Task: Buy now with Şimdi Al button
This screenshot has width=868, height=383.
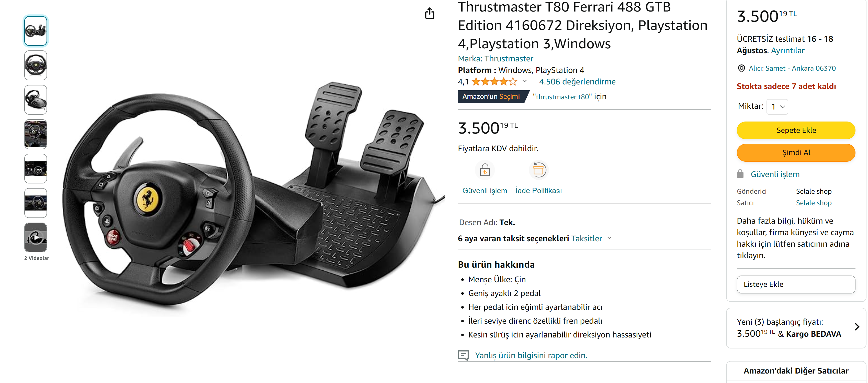Action: [x=796, y=152]
